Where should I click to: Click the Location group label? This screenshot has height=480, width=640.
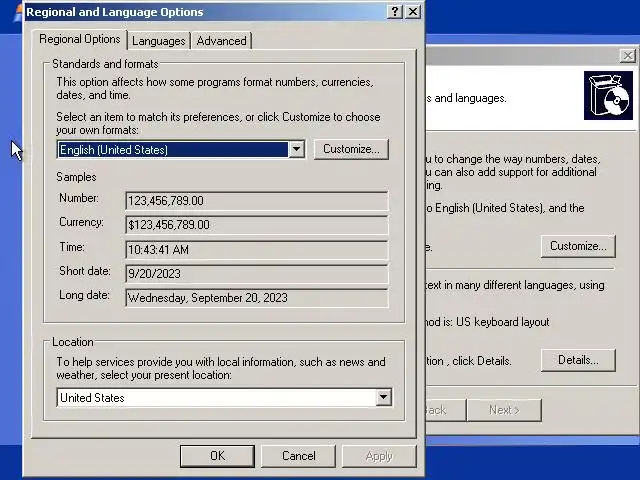click(73, 342)
